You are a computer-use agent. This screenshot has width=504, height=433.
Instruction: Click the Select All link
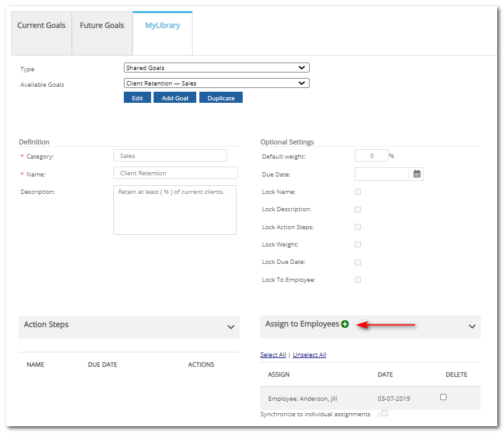pyautogui.click(x=273, y=355)
